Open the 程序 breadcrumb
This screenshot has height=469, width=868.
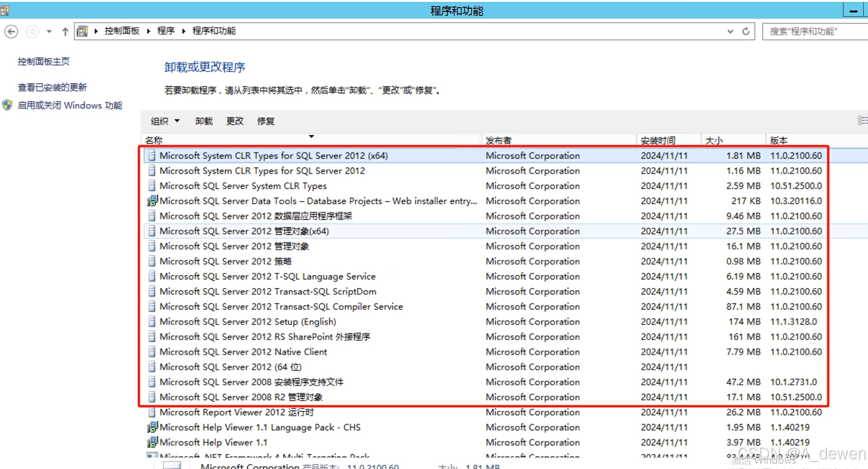[166, 31]
